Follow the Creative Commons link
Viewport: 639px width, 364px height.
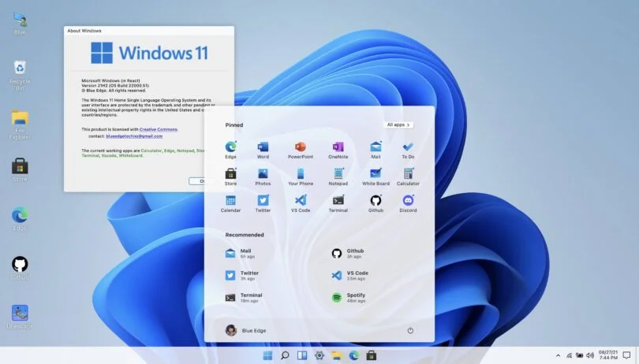(x=159, y=129)
